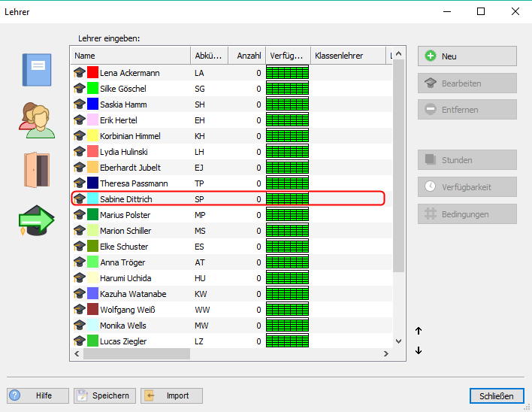The image size is (532, 412).
Task: Click the Hilfe button
Action: pyautogui.click(x=38, y=395)
